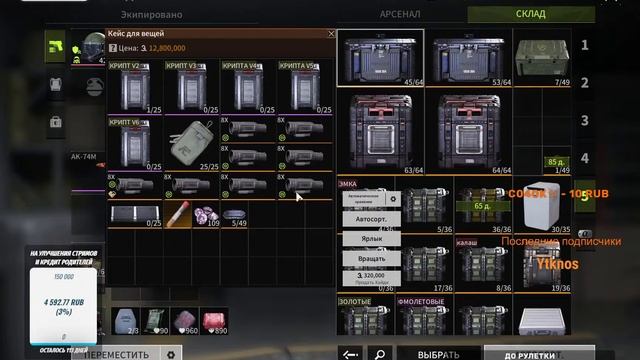Select the ration item with value 90

pyautogui.click(x=155, y=321)
